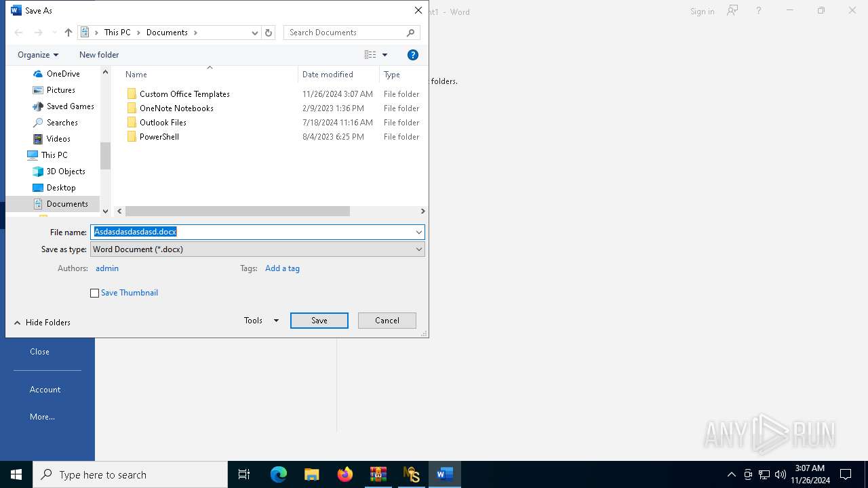
Task: Click the Add a tag link
Action: coord(282,268)
